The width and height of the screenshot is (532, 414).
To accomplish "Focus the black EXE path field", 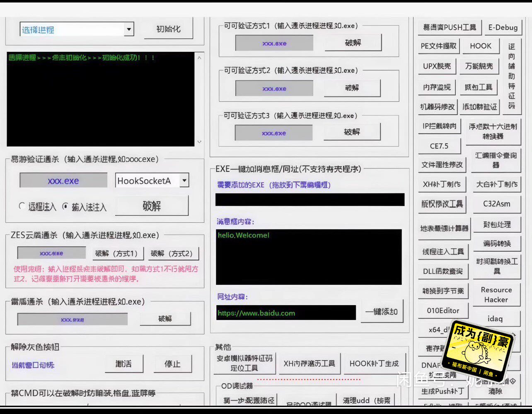I will [x=310, y=200].
